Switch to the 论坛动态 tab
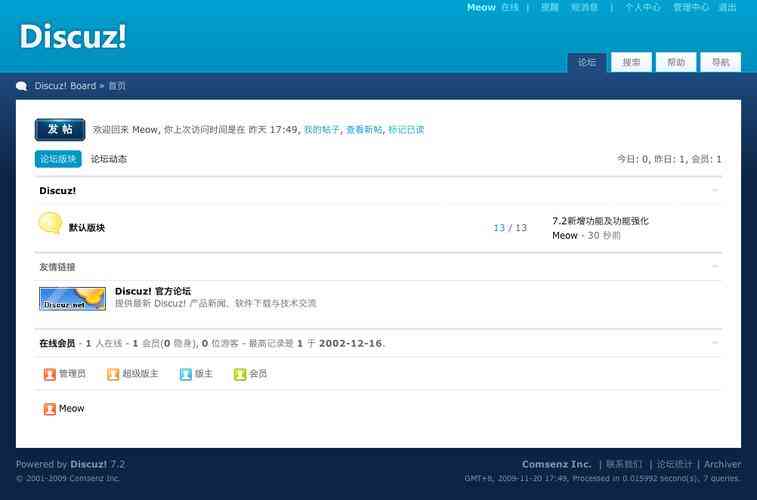The image size is (757, 500). [x=109, y=159]
